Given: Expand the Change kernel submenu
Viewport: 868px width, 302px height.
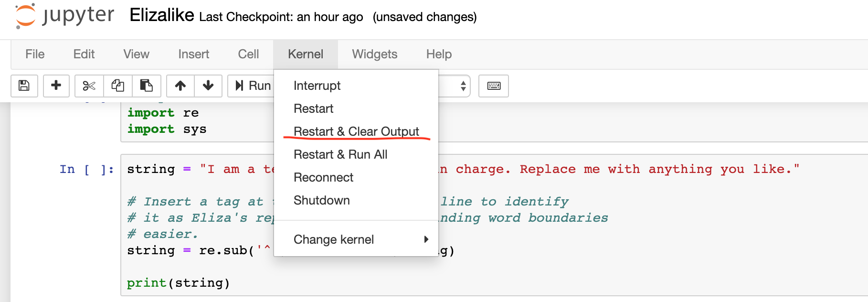Looking at the screenshot, I should 334,239.
